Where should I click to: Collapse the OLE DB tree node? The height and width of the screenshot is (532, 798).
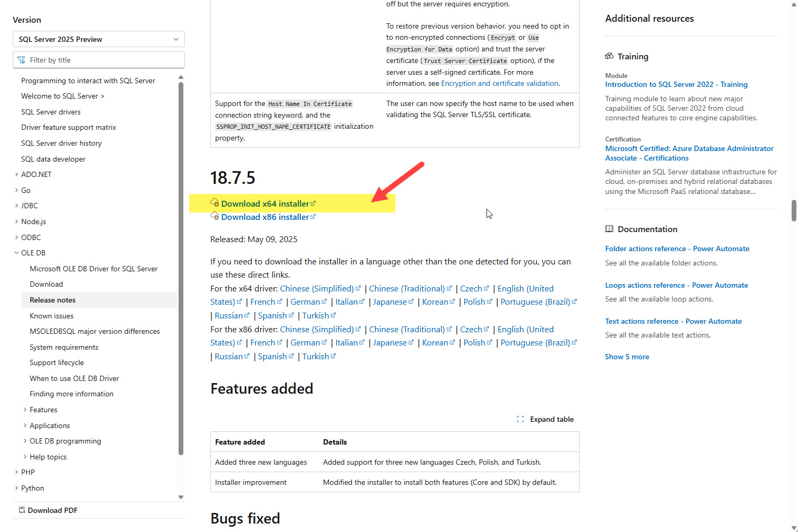pos(16,253)
